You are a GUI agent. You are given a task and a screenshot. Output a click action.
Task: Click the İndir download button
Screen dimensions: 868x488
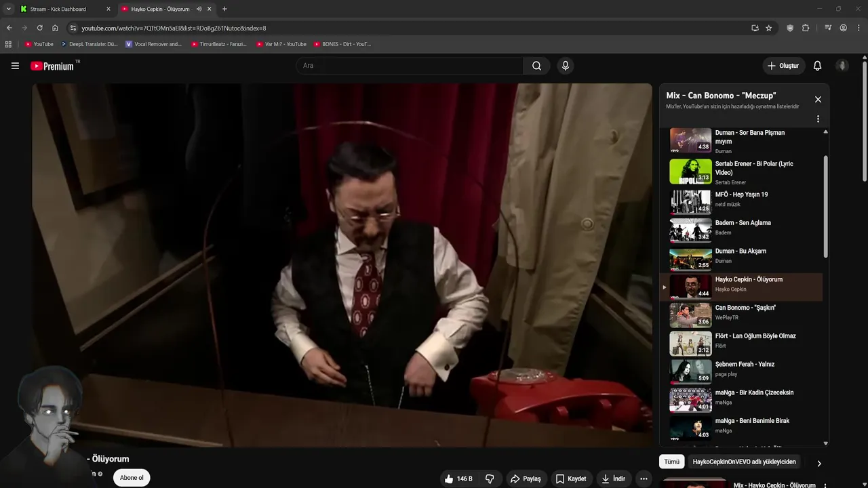point(613,479)
